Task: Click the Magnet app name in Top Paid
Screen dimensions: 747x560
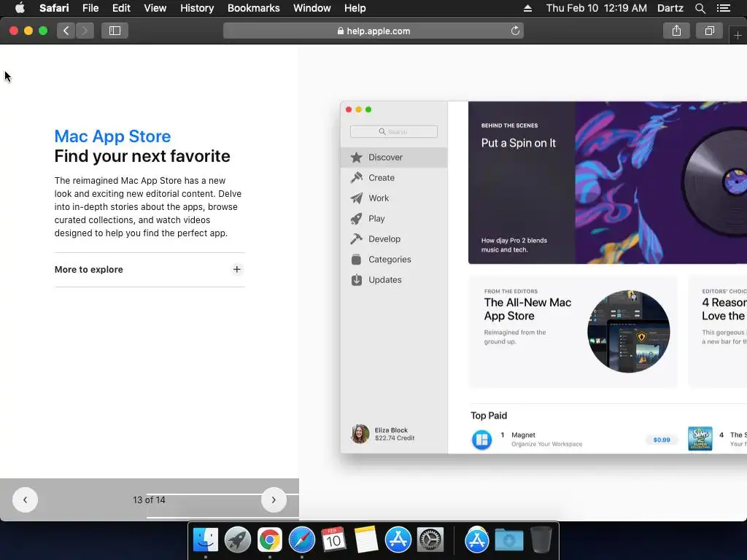Action: [523, 435]
